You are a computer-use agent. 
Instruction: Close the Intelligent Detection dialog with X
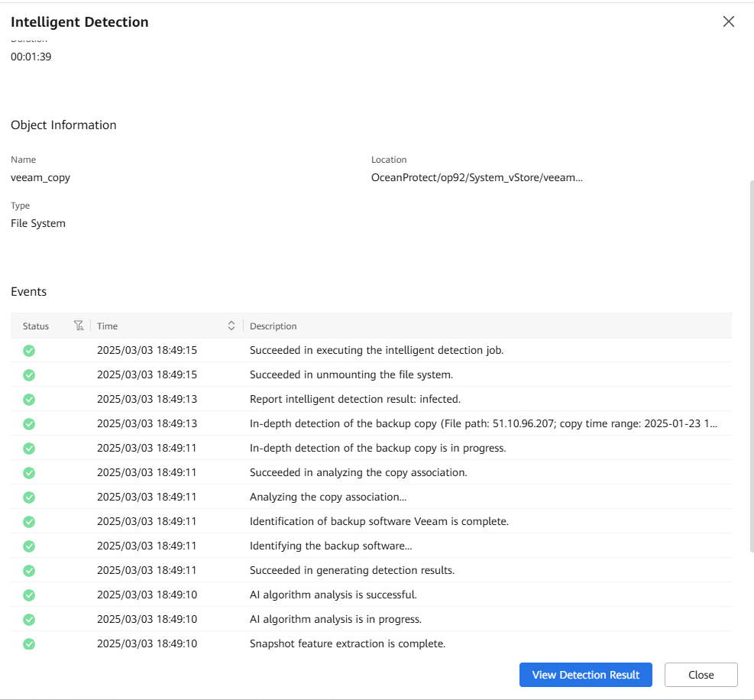point(728,21)
